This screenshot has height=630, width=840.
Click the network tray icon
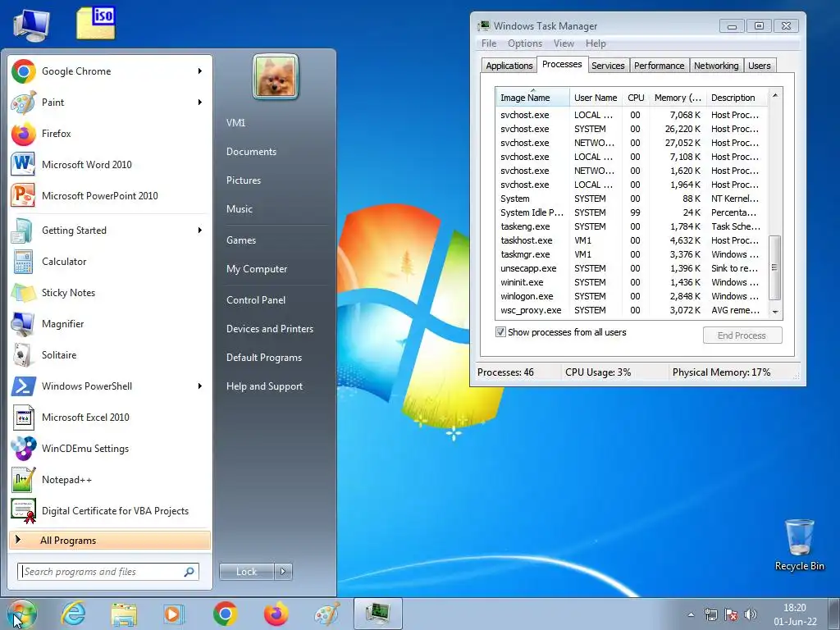(711, 615)
